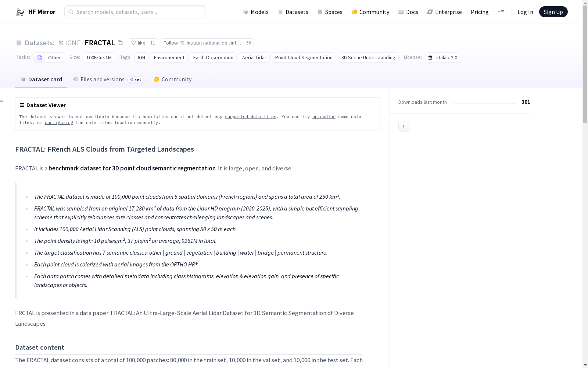Open the supported data files link
Viewport: 588px width, 368px height.
tap(251, 117)
